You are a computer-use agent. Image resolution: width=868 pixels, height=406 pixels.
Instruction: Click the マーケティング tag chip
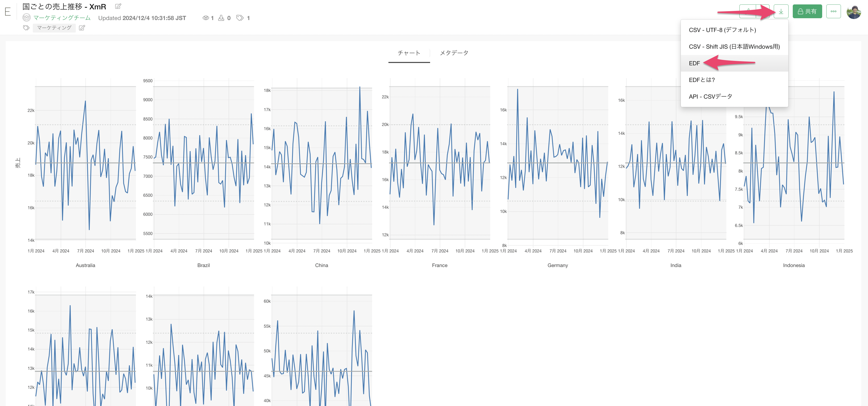tap(54, 28)
